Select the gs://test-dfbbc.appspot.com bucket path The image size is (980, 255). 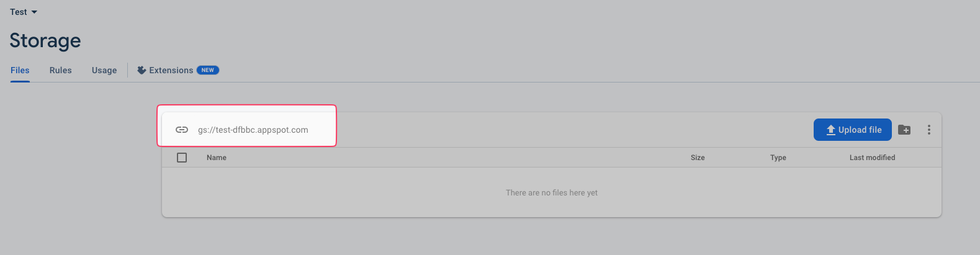[253, 130]
